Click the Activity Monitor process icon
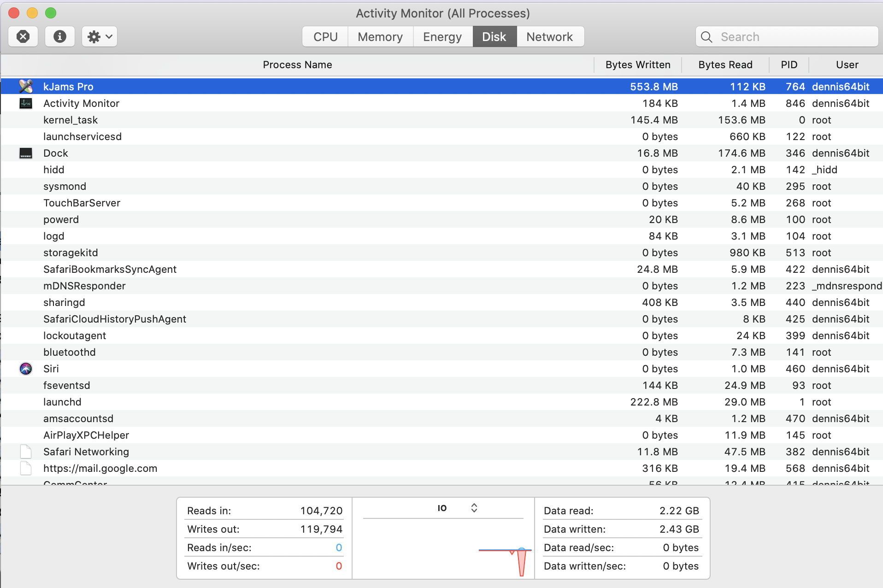The width and height of the screenshot is (883, 588). tap(26, 103)
